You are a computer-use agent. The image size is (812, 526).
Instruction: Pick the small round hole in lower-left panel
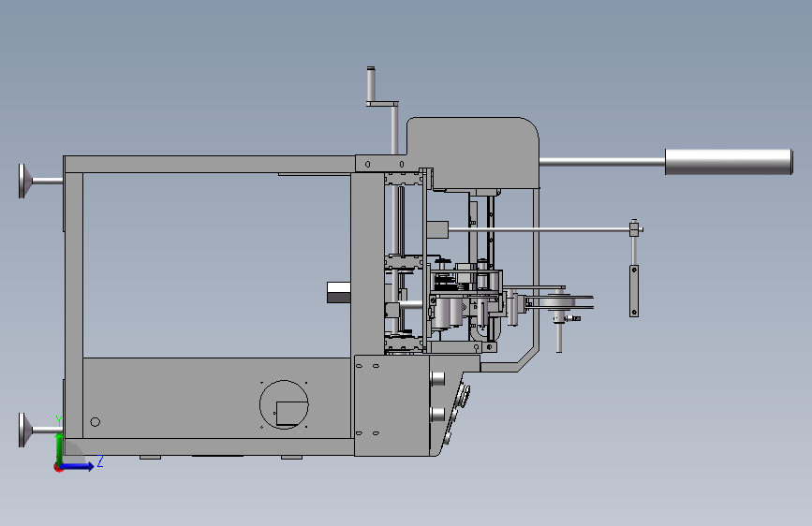coord(96,422)
